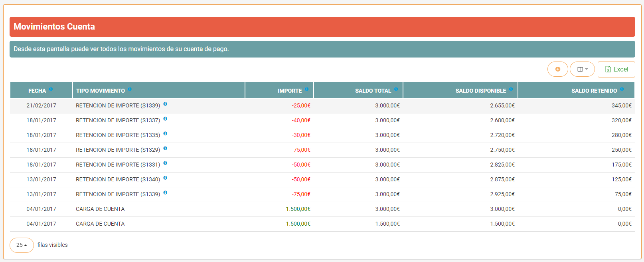Export movements with Excel button
This screenshot has height=262, width=644.
(x=616, y=69)
